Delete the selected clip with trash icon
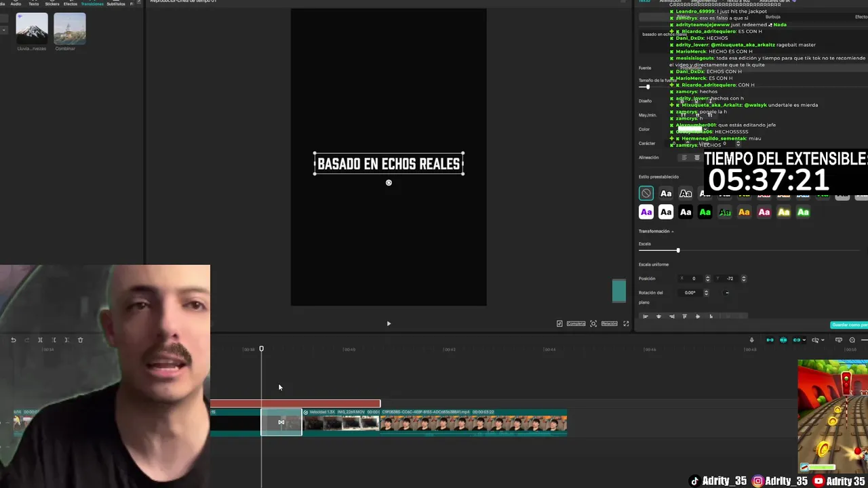 coord(80,340)
